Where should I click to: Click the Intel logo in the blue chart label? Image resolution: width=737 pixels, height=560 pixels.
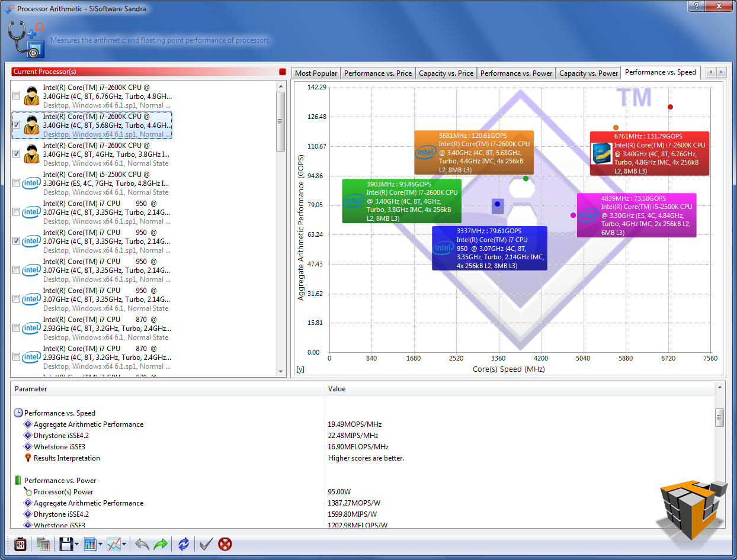pos(444,248)
